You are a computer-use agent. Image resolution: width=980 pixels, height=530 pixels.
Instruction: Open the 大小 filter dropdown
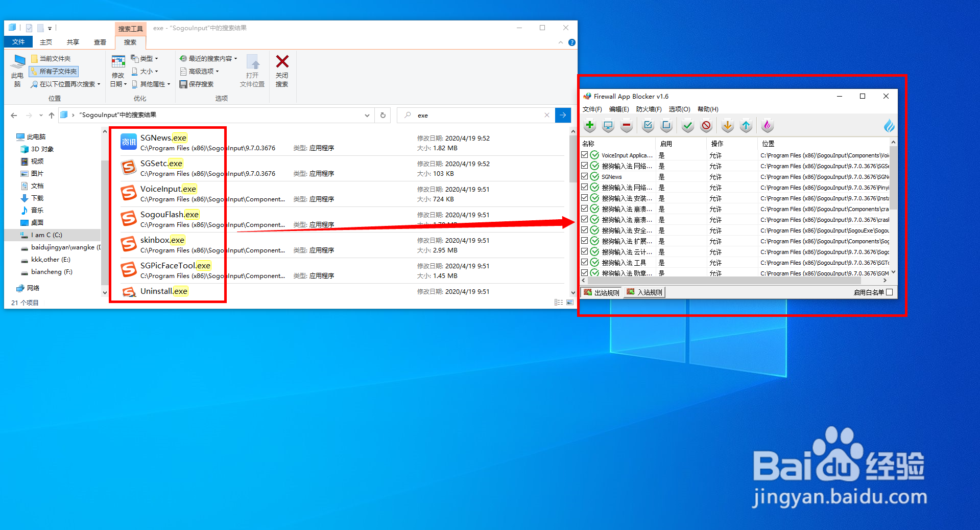tap(145, 71)
